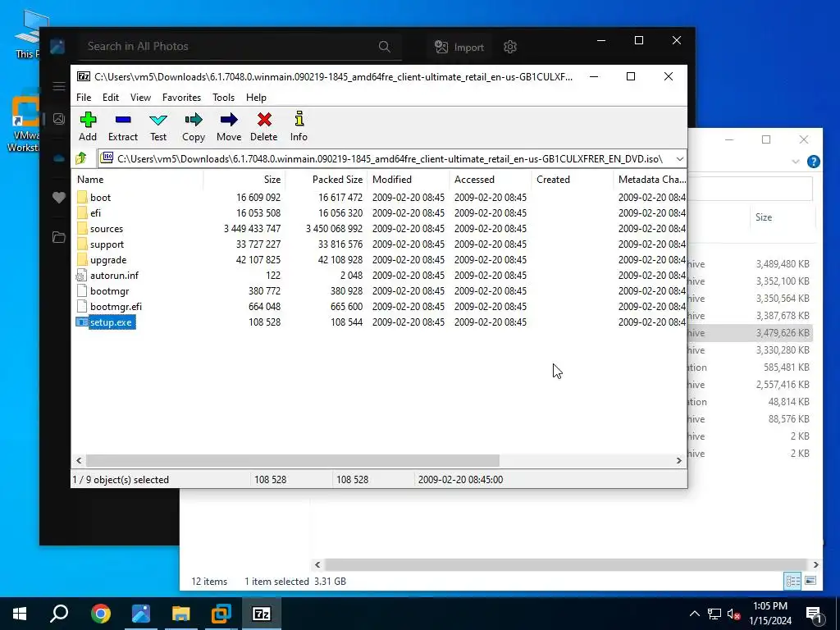Select the 3,479,626 KB Explorer row
Viewport: 840px width, 630px height.
pos(750,333)
